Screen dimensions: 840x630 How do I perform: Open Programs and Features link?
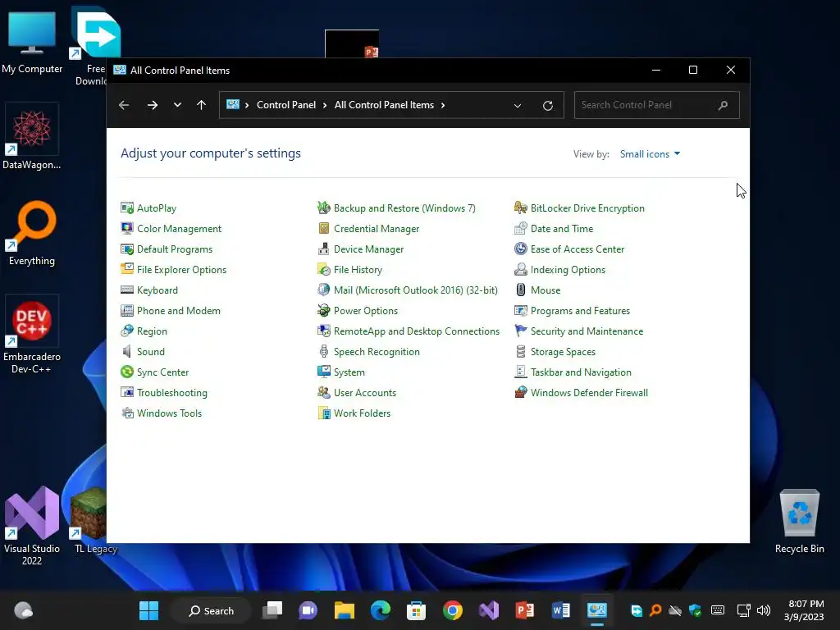[x=580, y=311]
